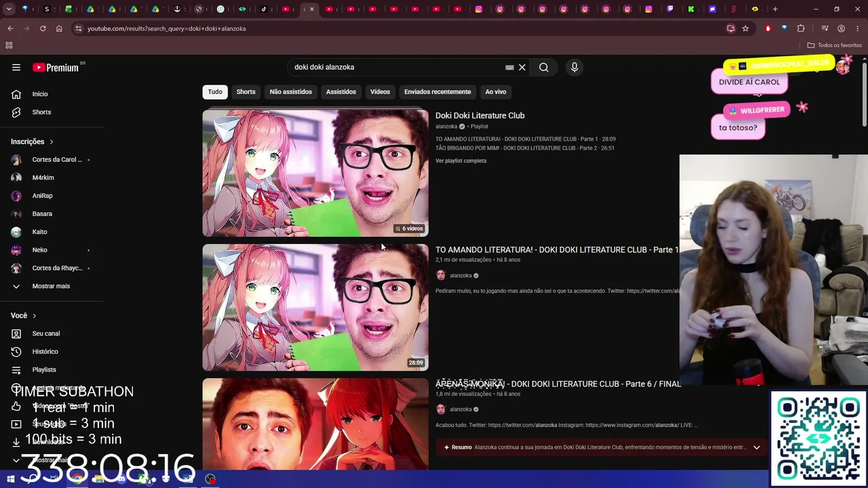Screen dimensions: 868x488
Task: Open the on-screen keyboard in the search box
Action: pos(509,67)
